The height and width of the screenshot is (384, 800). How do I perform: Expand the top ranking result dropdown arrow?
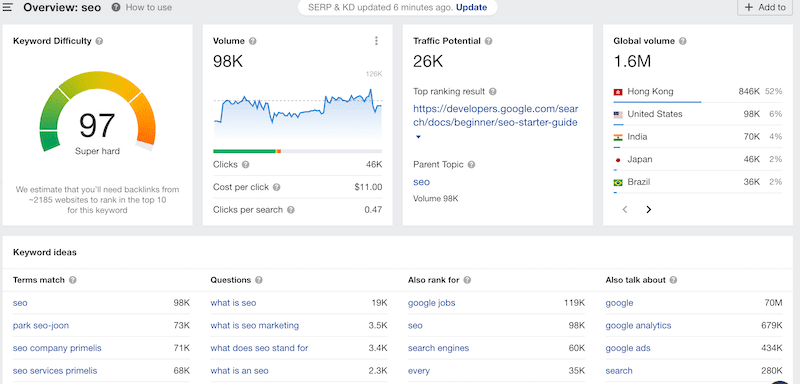[x=418, y=137]
